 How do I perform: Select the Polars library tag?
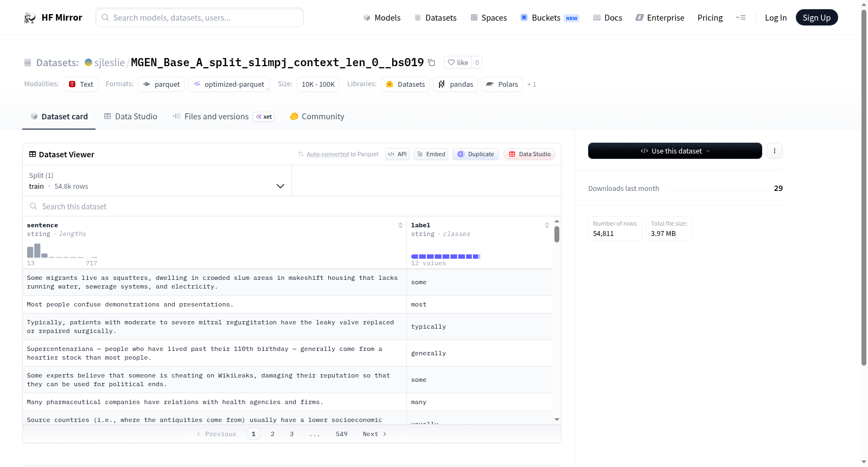[502, 84]
